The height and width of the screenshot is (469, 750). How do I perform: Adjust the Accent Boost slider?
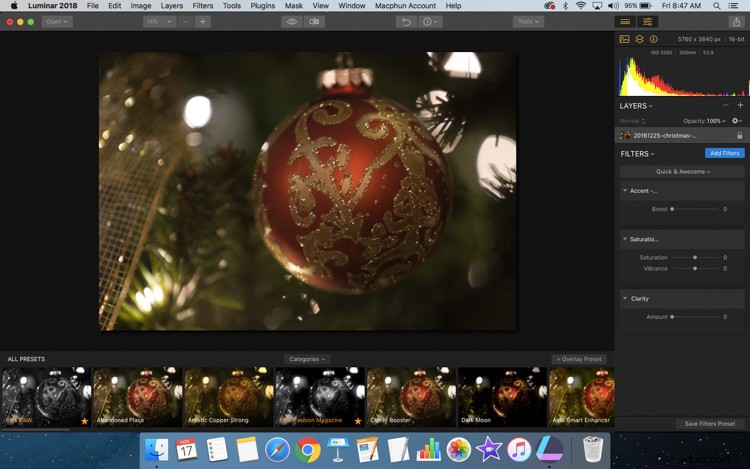click(672, 209)
